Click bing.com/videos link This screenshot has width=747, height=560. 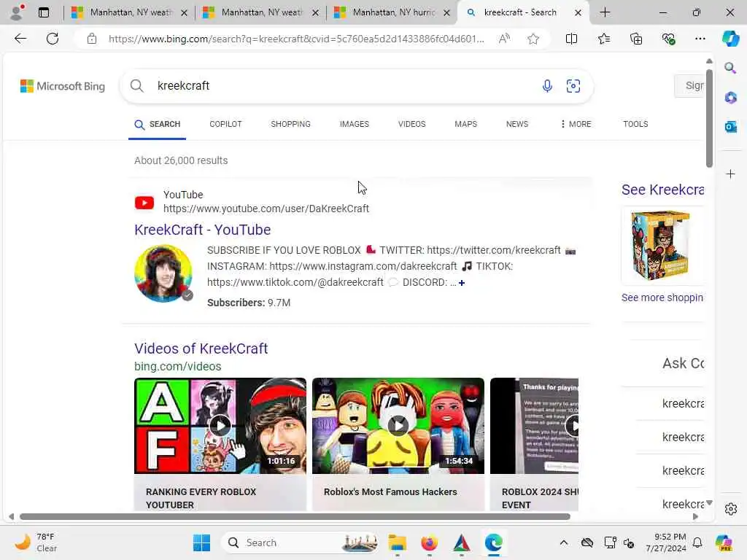[178, 366]
